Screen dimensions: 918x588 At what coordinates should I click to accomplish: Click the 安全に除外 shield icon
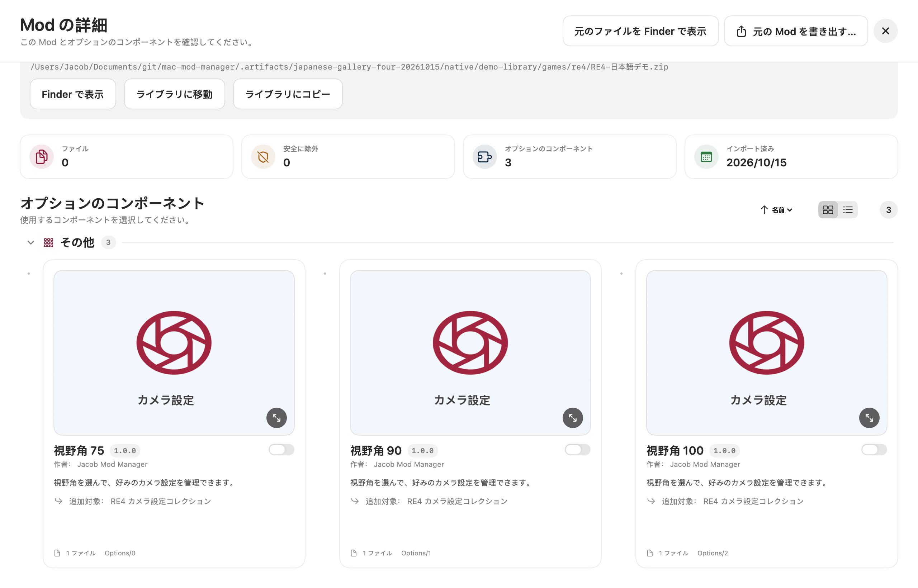tap(263, 157)
